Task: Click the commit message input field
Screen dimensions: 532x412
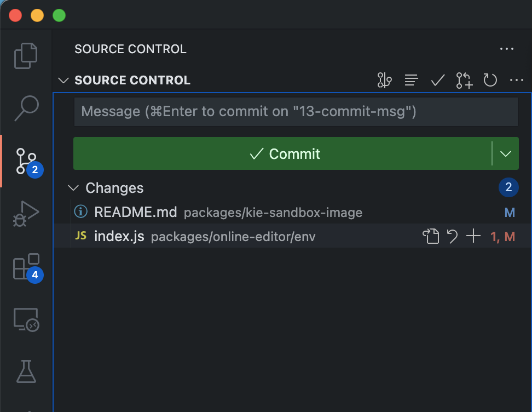Action: (x=296, y=112)
